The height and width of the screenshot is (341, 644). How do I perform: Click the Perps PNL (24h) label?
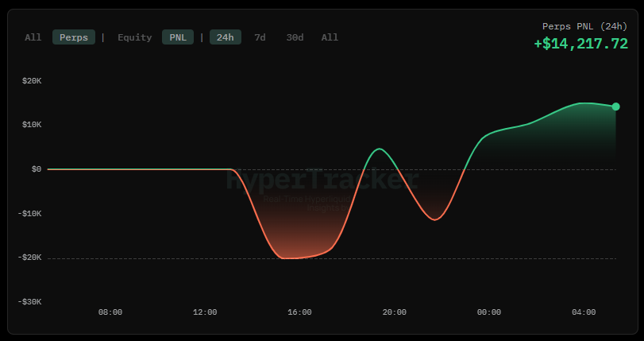click(x=585, y=27)
